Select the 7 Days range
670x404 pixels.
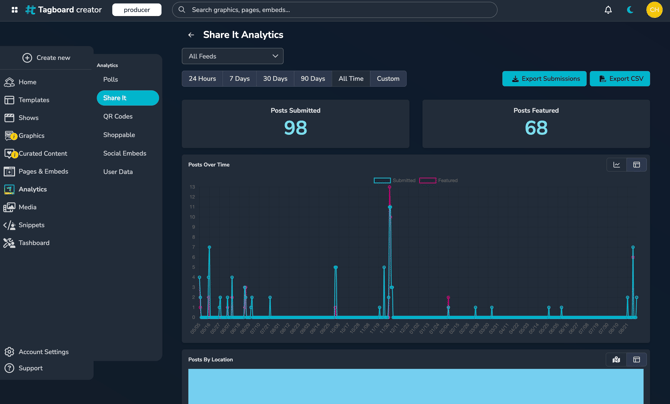(x=239, y=79)
